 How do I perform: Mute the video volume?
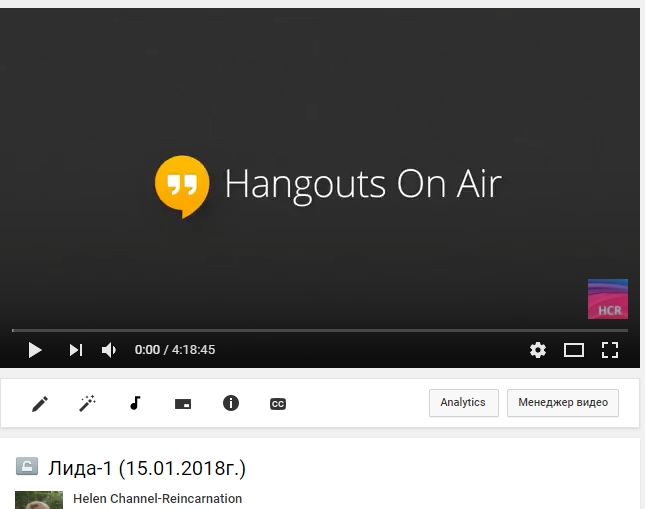[x=109, y=350]
